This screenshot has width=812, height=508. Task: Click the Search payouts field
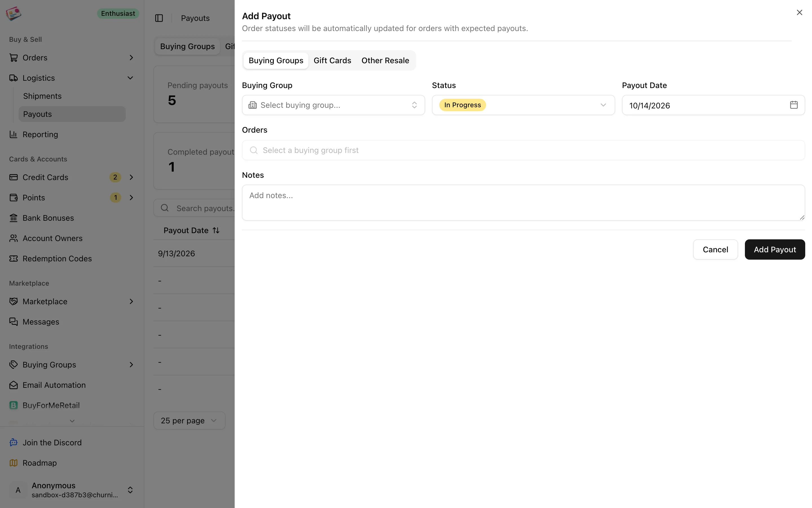pos(194,208)
